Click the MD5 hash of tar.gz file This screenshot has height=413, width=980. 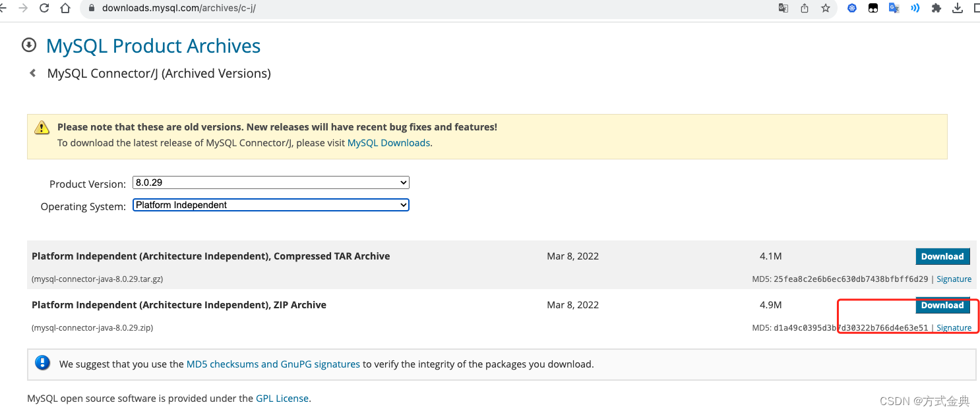pos(851,279)
